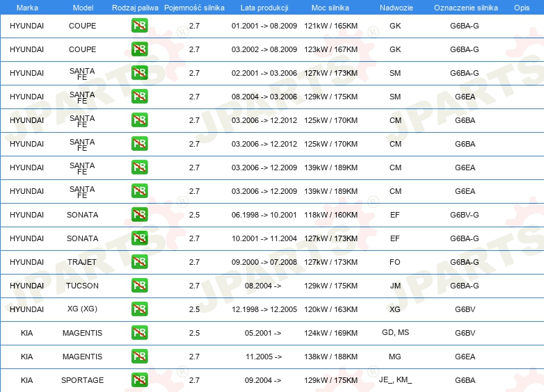This screenshot has width=544, height=392.
Task: Click capacity 2.5 in Sonata row
Action: pyautogui.click(x=194, y=215)
